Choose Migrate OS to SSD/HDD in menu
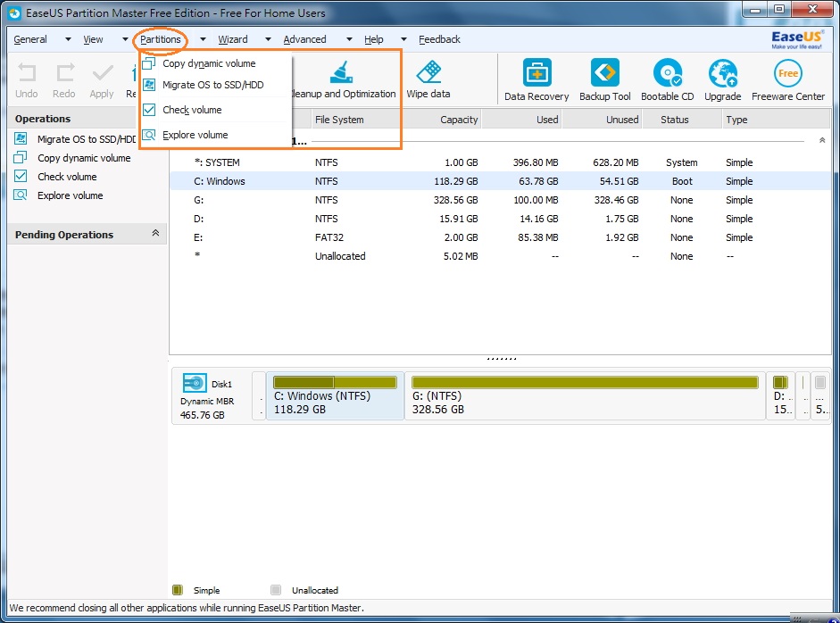The width and height of the screenshot is (840, 623). [x=215, y=85]
